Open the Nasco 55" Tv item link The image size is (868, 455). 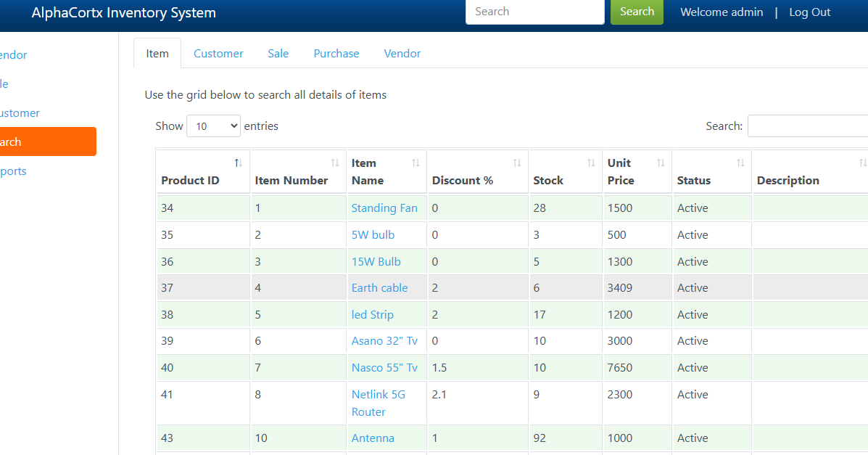pyautogui.click(x=384, y=367)
